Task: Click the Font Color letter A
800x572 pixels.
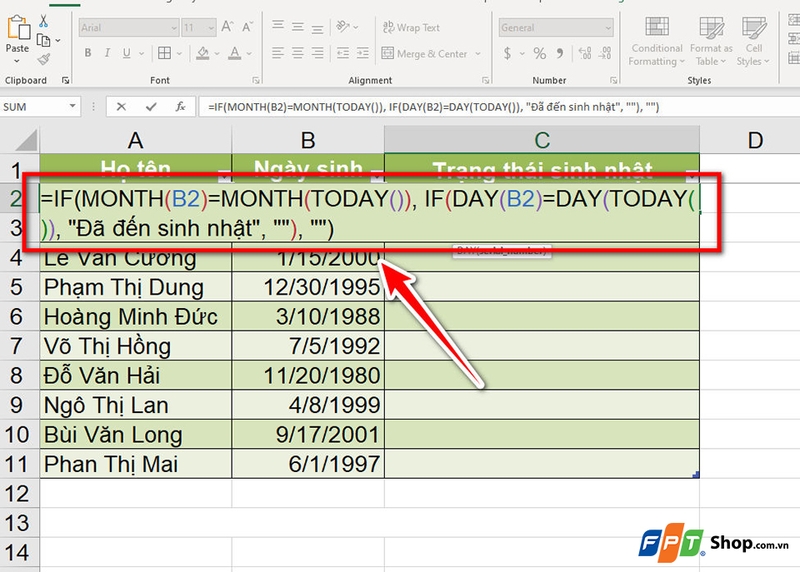Action: (x=234, y=53)
